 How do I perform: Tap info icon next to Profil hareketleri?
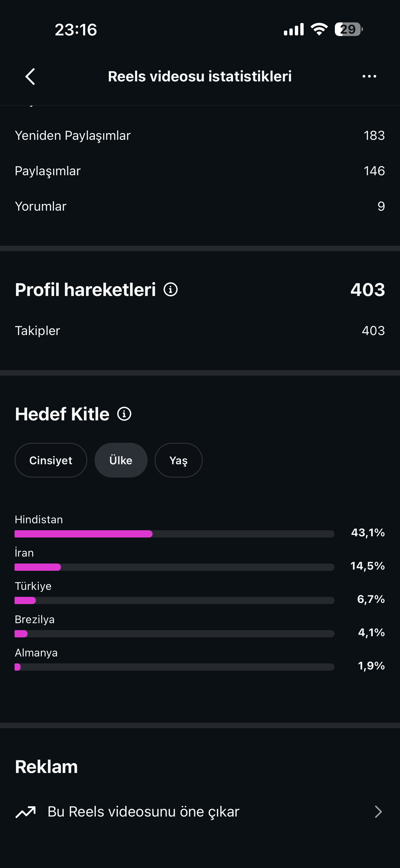[171, 289]
